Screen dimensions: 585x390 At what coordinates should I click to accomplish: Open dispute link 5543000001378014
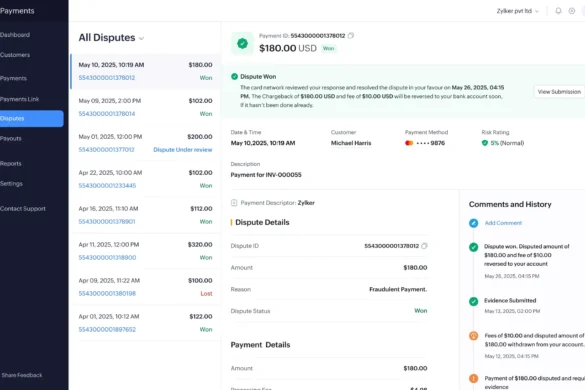(x=107, y=114)
